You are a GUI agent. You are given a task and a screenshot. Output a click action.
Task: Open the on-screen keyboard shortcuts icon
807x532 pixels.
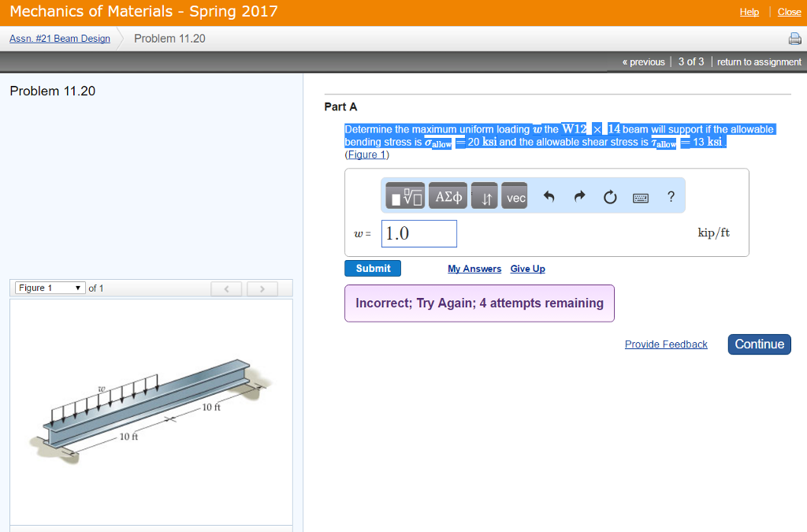tap(640, 196)
